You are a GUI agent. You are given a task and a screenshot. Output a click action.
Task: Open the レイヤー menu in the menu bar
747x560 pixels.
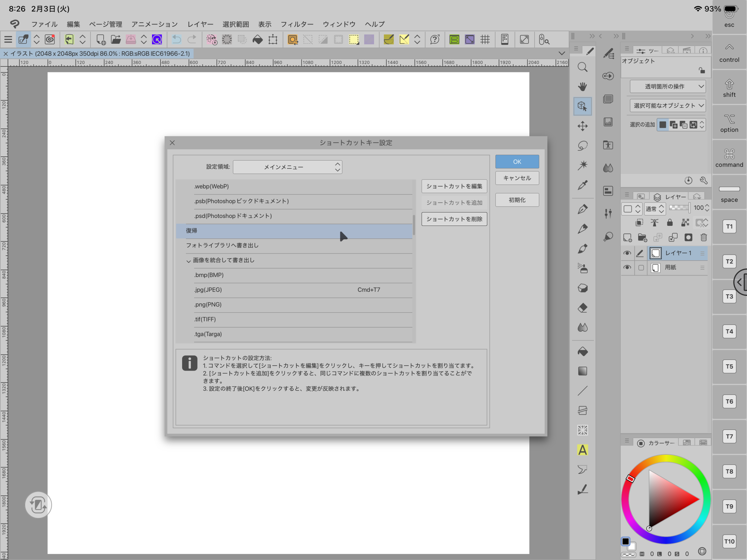[200, 24]
